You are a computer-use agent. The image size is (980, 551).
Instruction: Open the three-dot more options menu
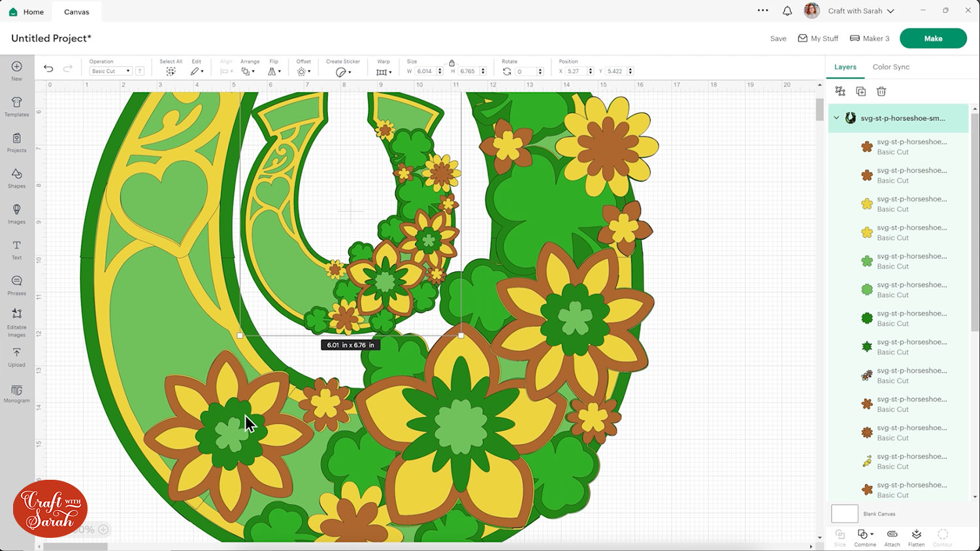click(x=762, y=10)
